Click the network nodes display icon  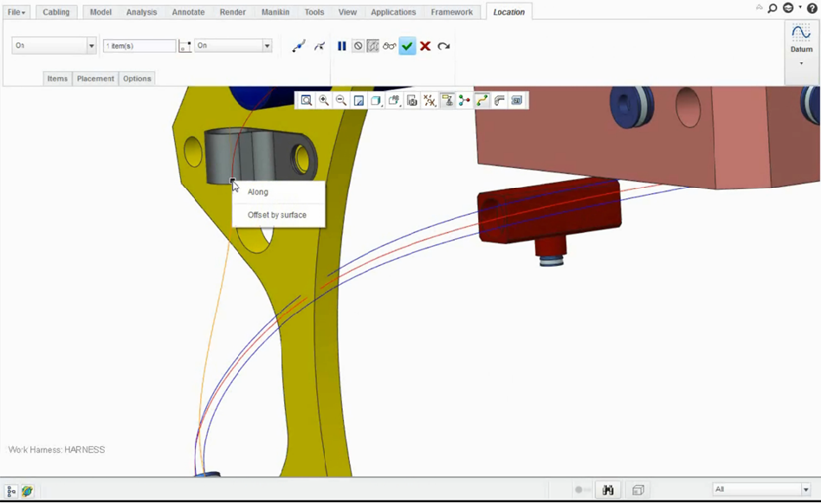464,100
